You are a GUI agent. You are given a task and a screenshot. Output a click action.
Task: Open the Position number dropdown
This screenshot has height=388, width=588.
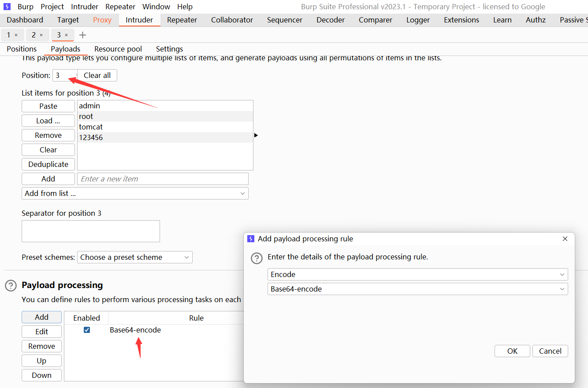coord(65,75)
